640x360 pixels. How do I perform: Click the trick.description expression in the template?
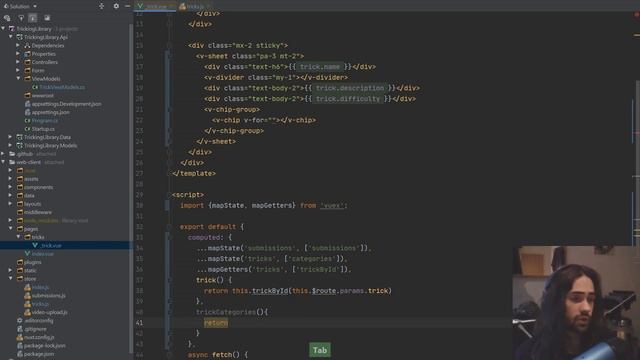(x=350, y=88)
